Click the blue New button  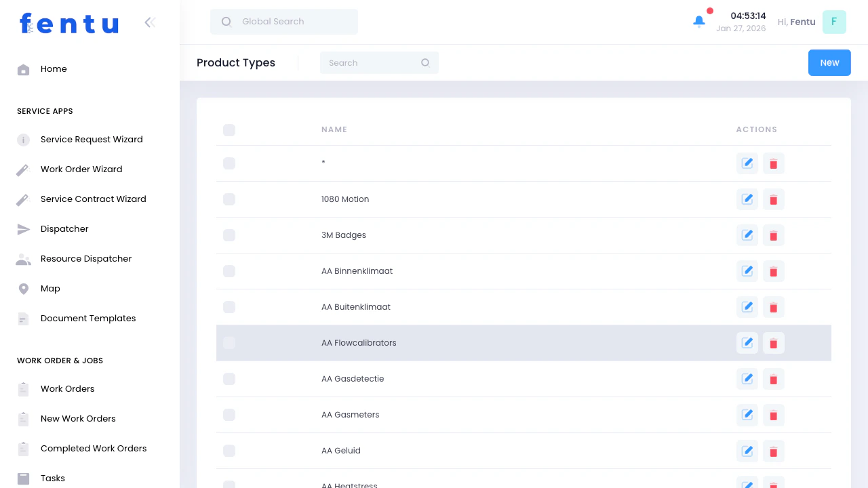click(829, 62)
